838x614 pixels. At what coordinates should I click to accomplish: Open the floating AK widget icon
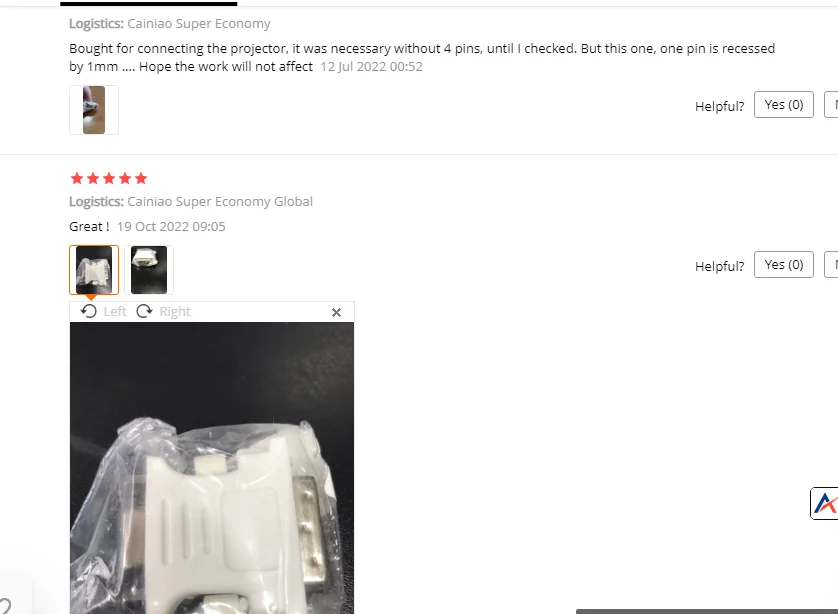tap(824, 503)
